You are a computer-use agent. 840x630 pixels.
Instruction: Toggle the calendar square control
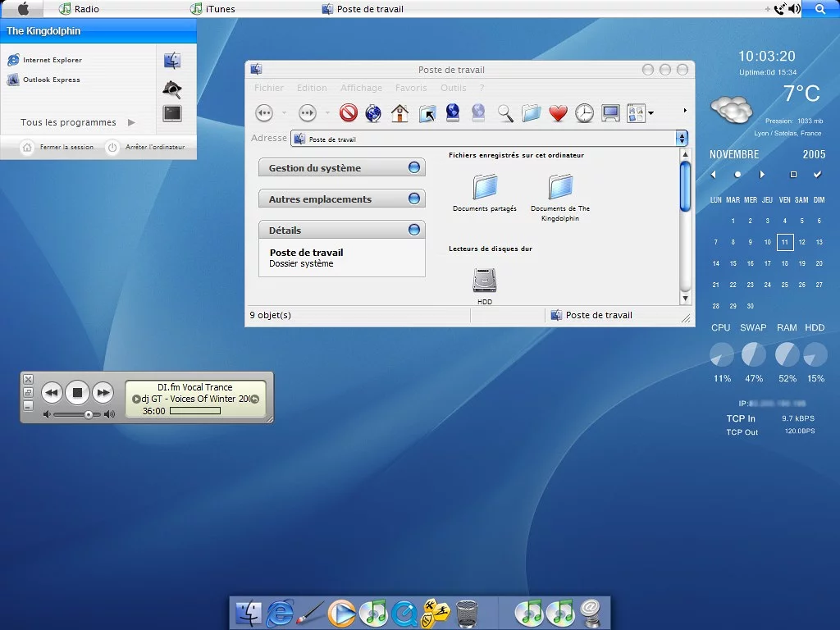793,175
